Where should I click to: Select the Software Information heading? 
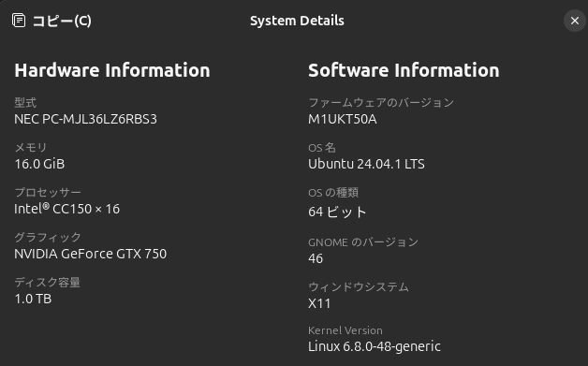pyautogui.click(x=404, y=70)
